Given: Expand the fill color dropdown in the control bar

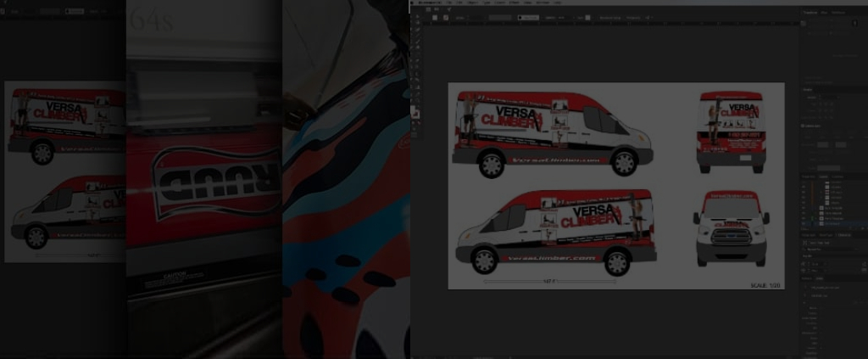Looking at the screenshot, I should [x=446, y=17].
